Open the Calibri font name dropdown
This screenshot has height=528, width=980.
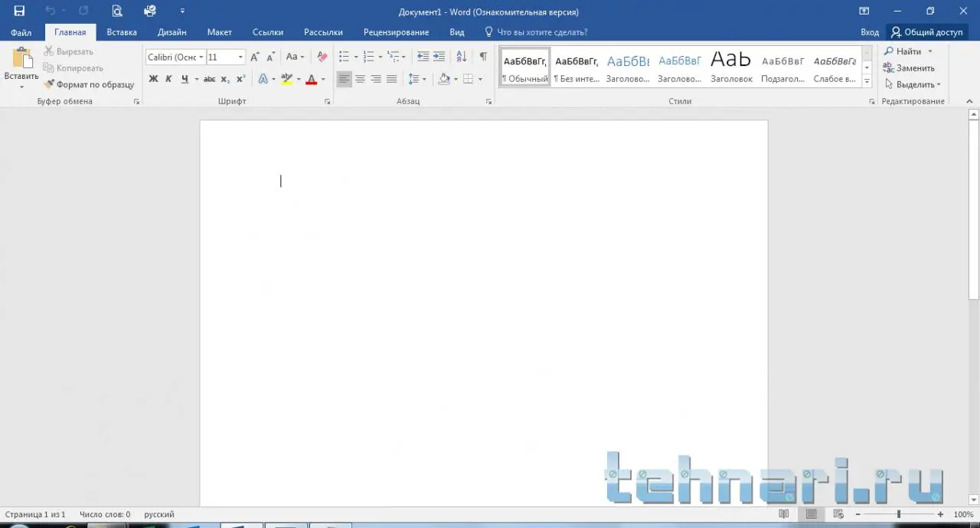201,57
